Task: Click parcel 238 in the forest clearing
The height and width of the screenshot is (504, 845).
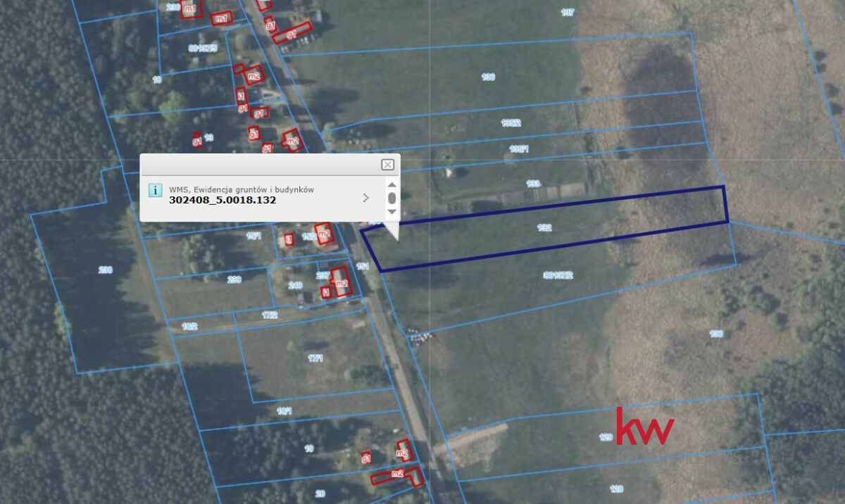Action: pos(106,270)
